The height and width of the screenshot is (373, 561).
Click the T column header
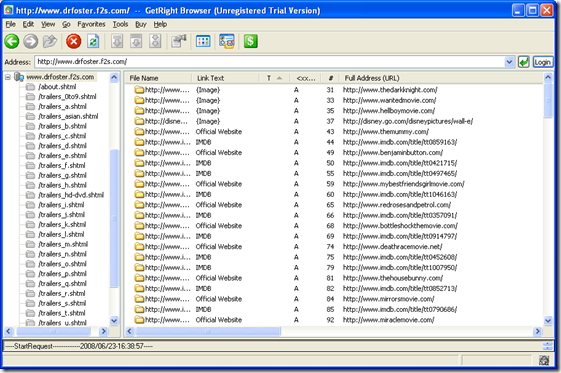[274, 78]
